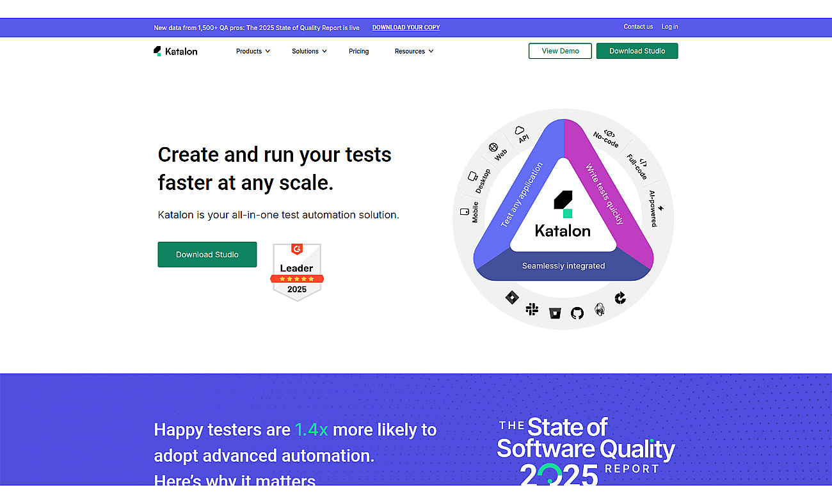Click the circular arrow icon on the wheel

pyautogui.click(x=620, y=297)
